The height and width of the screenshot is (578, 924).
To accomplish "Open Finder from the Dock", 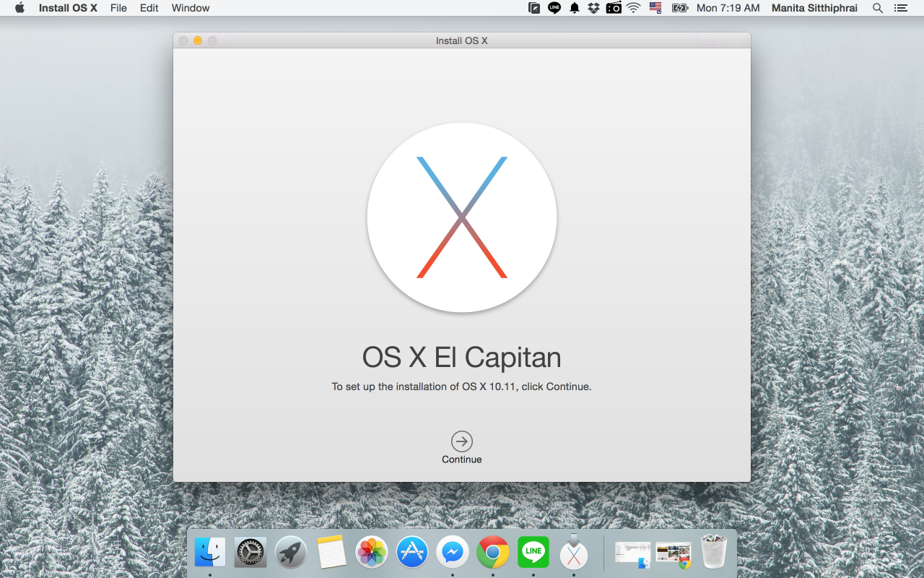I will click(x=210, y=553).
